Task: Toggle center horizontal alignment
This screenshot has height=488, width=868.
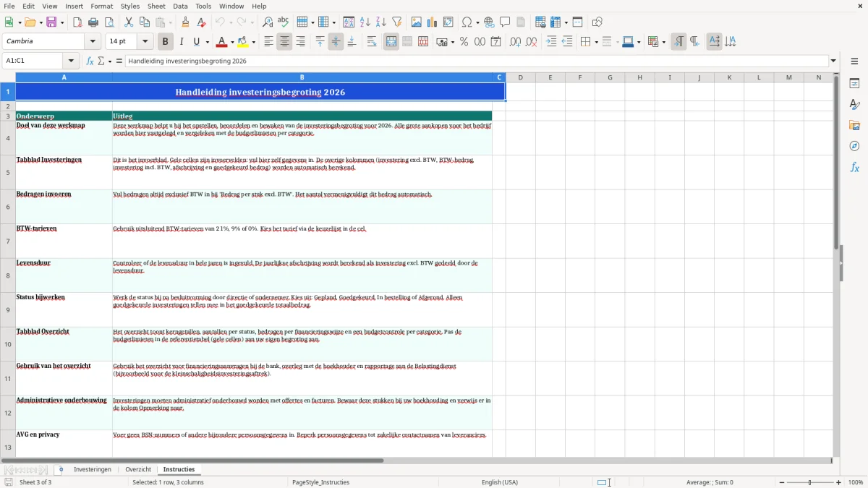Action: (x=284, y=42)
